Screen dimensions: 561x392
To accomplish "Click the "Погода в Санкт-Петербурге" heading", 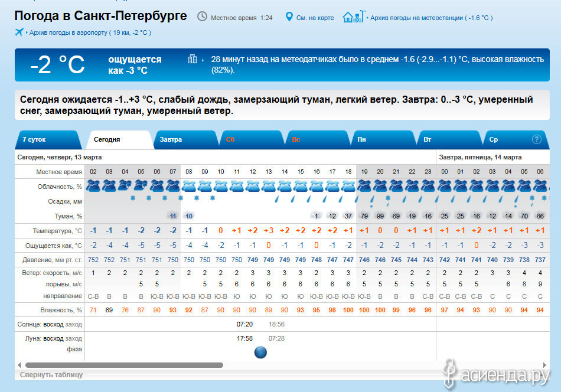I will 100,16.
